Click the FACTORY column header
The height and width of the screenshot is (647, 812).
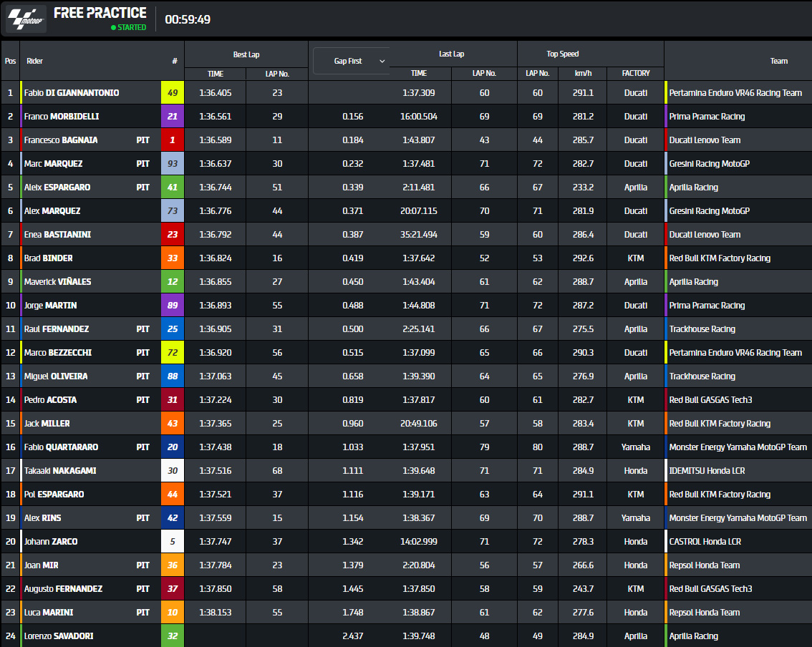tap(635, 73)
